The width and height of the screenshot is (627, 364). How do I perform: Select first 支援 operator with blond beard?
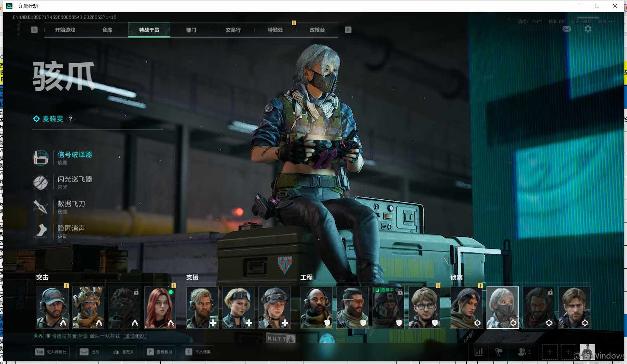(x=203, y=307)
